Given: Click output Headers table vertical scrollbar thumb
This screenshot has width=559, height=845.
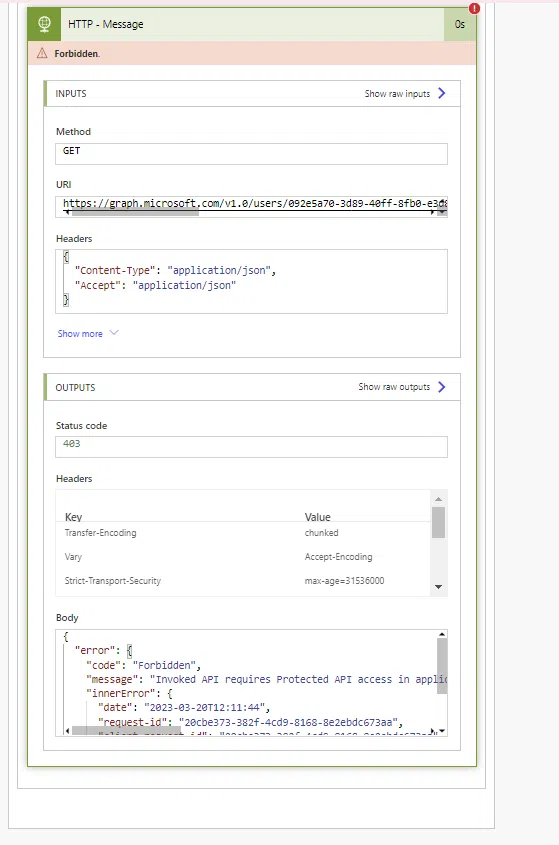Looking at the screenshot, I should point(438,522).
